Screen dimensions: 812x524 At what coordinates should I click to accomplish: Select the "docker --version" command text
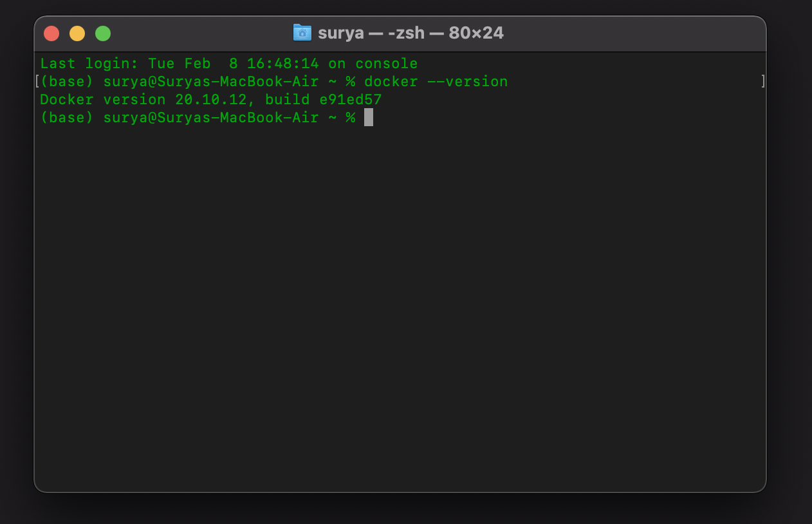pos(436,81)
